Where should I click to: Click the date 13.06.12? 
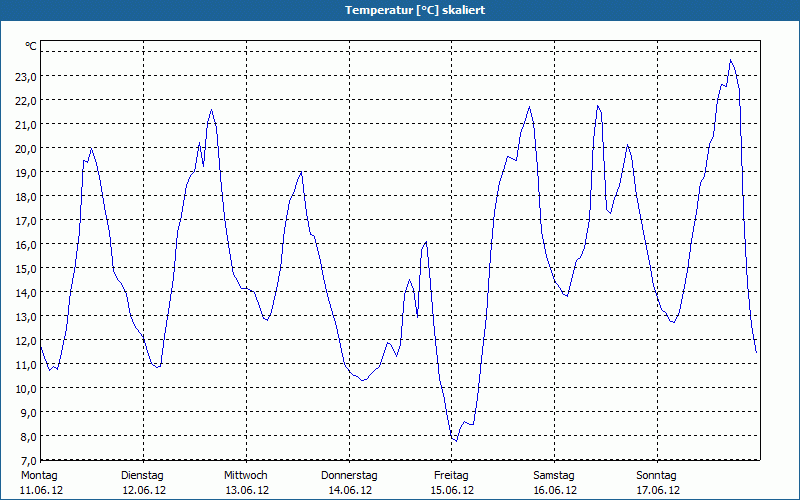247,490
